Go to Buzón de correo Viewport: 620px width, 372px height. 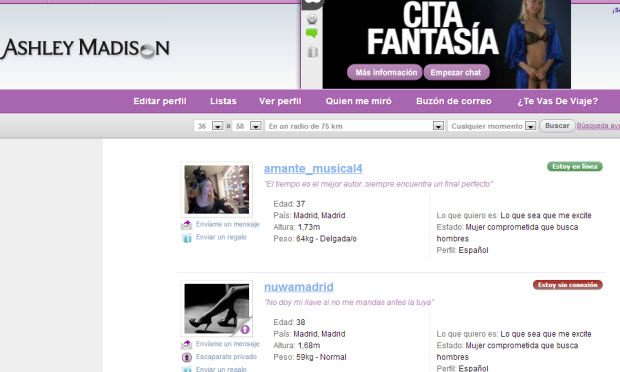454,101
